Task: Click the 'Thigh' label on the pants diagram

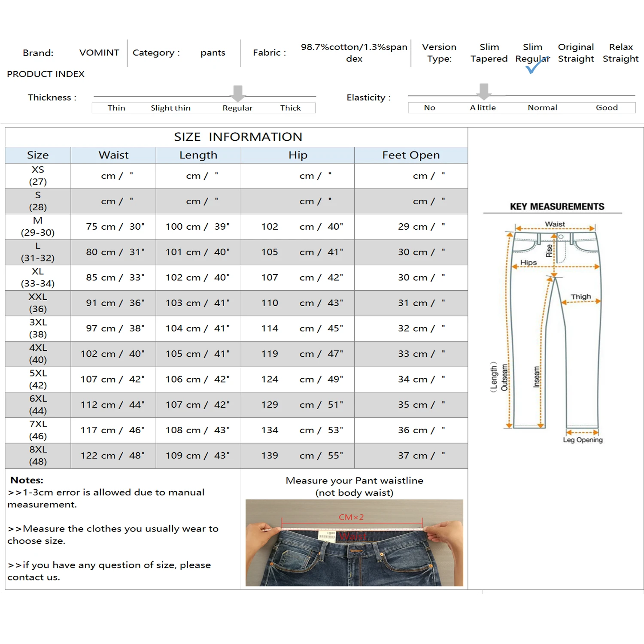Action: point(581,297)
